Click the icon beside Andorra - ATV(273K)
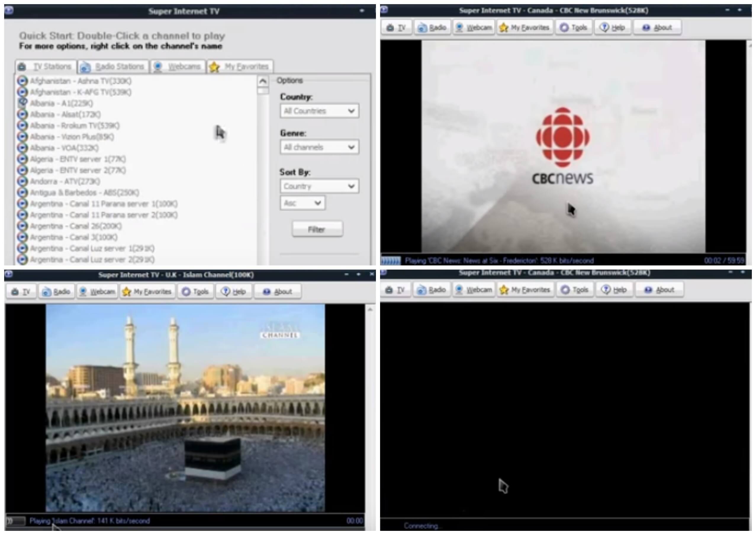Viewport: 756px width, 535px height. 22,182
